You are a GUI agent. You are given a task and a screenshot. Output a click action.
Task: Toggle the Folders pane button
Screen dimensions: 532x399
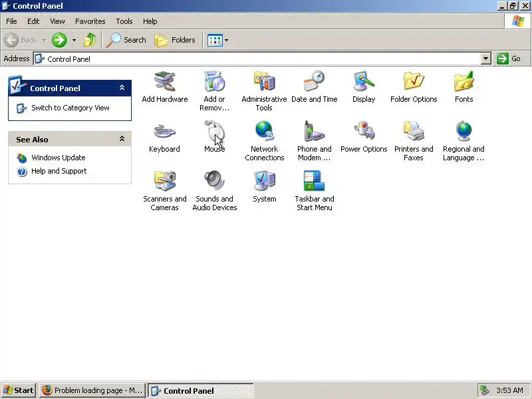pyautogui.click(x=175, y=40)
